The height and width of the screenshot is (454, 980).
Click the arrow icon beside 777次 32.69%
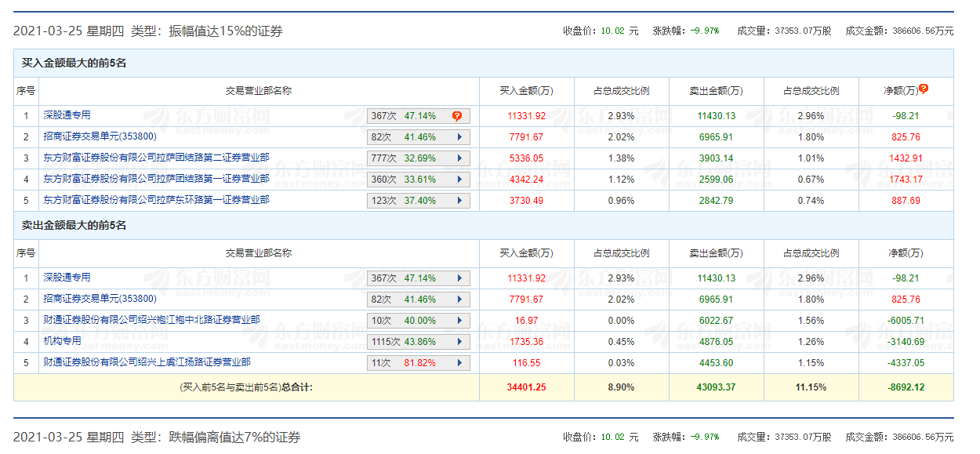(459, 158)
